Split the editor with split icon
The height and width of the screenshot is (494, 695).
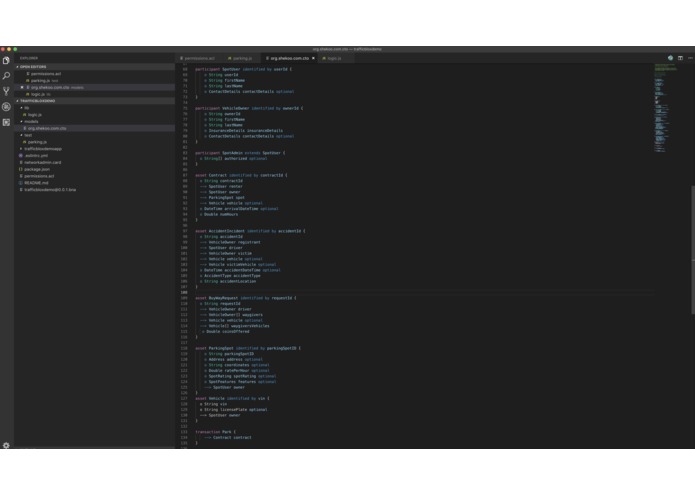(680, 58)
